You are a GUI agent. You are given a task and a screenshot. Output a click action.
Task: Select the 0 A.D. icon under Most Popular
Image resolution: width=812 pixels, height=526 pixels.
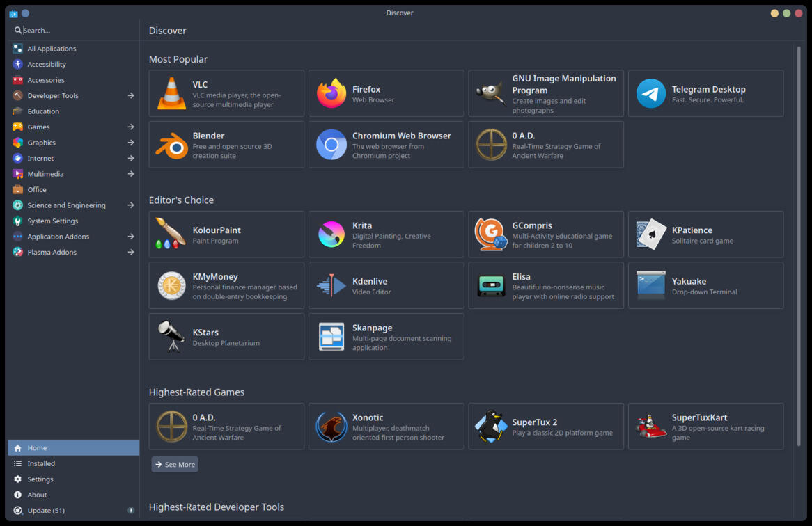[491, 145]
